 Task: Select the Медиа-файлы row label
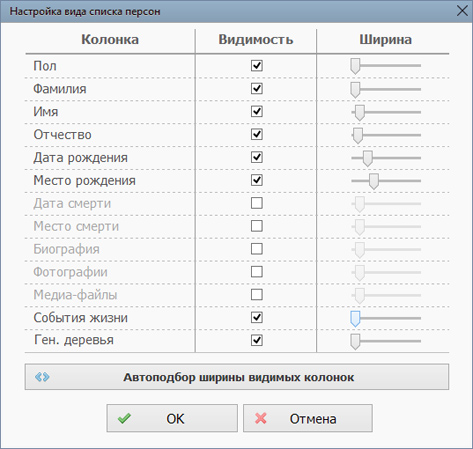(x=75, y=295)
